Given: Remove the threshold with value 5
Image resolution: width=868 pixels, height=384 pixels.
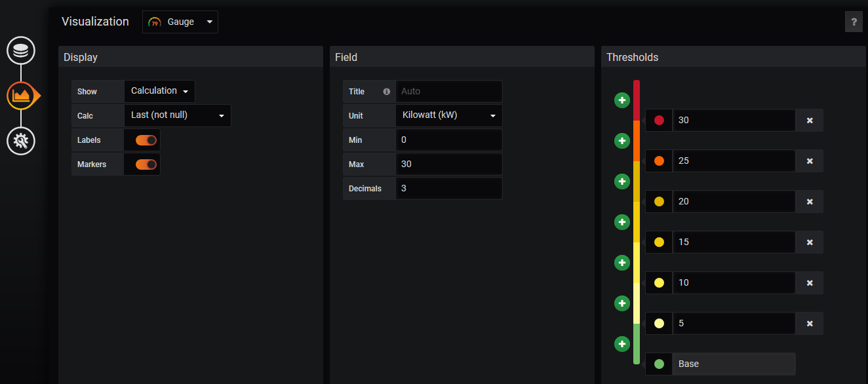Looking at the screenshot, I should [810, 324].
